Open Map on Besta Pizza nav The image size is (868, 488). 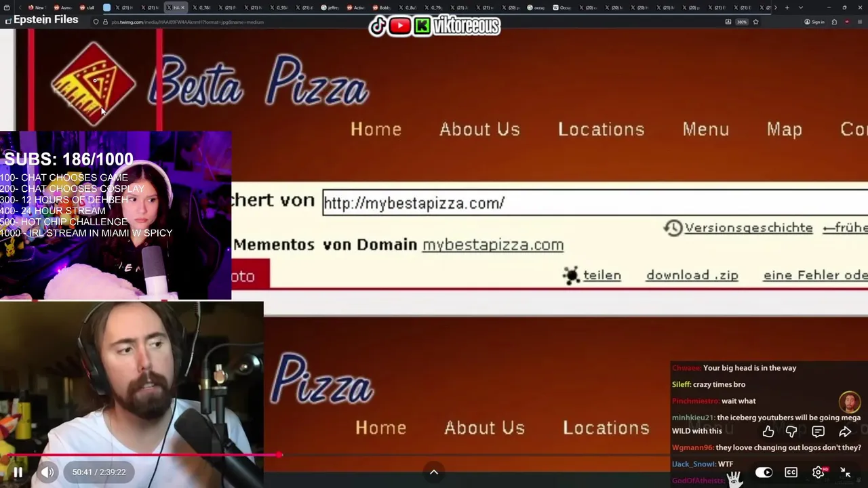tap(785, 129)
